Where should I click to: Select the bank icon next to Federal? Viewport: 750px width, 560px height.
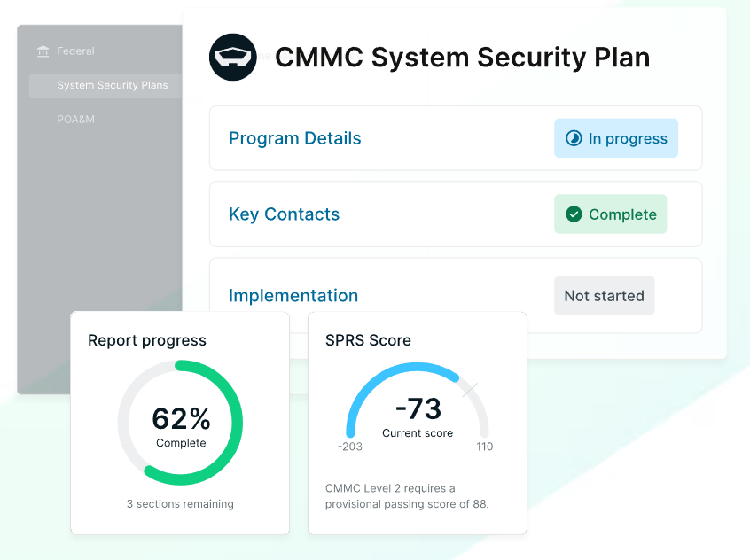click(x=43, y=51)
